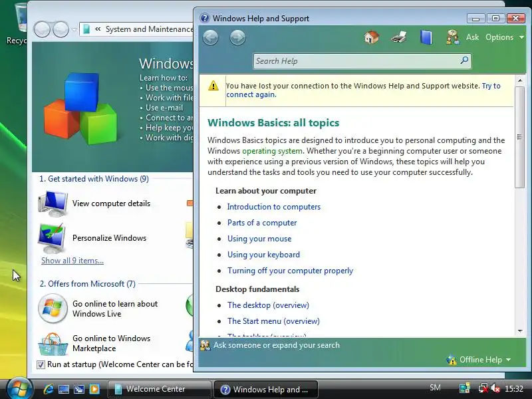
Task: Open Using your keyboard topic
Action: click(x=263, y=255)
